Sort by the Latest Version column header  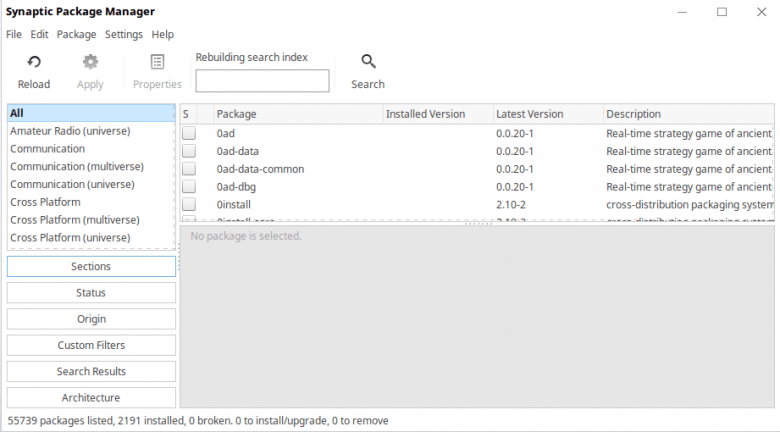pos(546,114)
